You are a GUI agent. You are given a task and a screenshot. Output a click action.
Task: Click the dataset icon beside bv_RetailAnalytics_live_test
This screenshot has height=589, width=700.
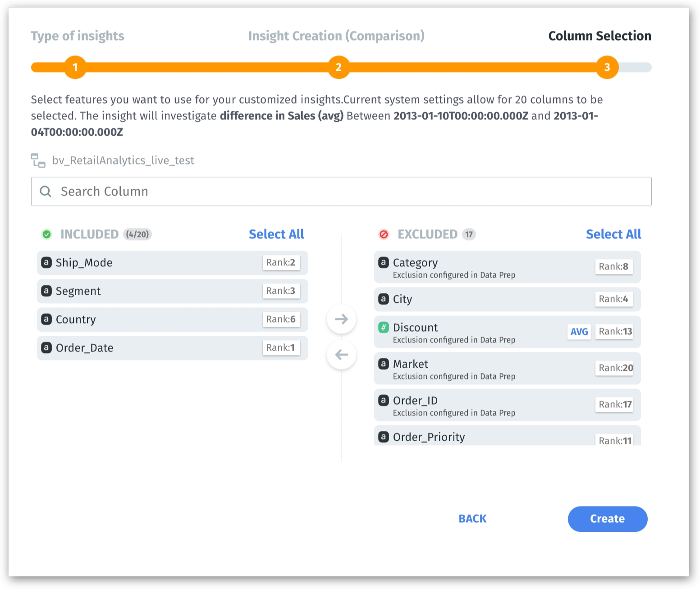tap(38, 160)
